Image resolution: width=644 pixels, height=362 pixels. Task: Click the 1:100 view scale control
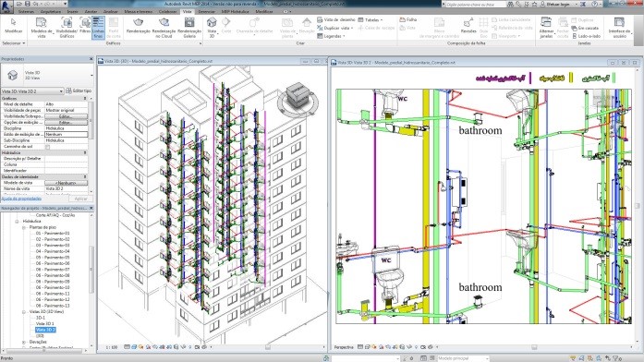(112, 347)
